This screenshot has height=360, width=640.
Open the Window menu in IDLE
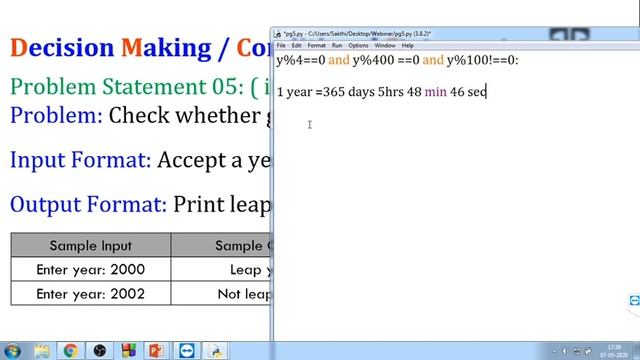(x=385, y=46)
